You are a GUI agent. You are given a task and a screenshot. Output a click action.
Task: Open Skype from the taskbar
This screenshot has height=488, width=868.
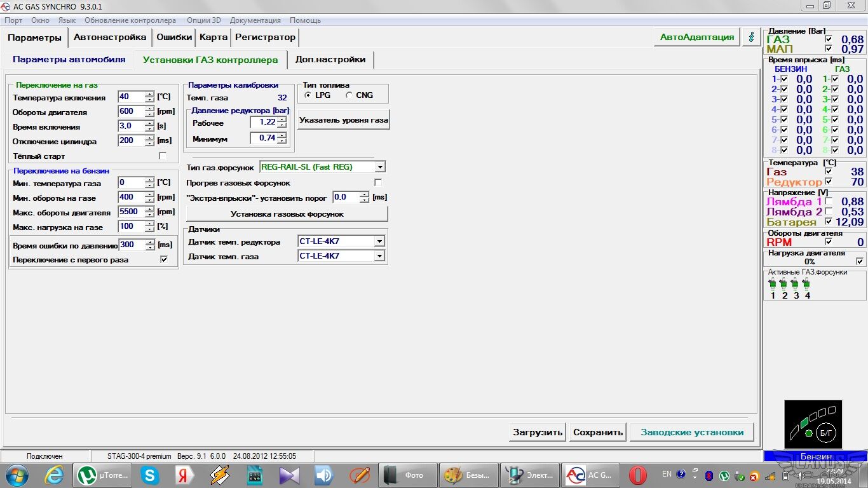(x=150, y=475)
